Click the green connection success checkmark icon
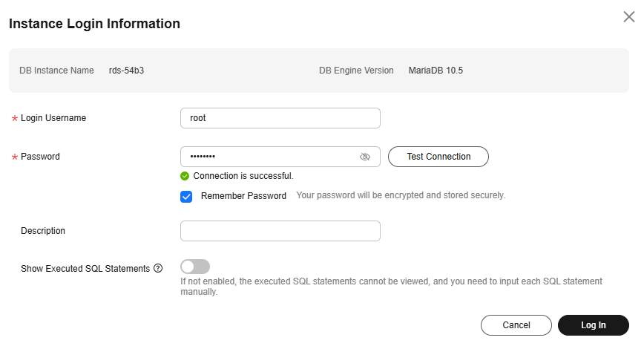Viewport: 644px width, 349px height. click(185, 176)
